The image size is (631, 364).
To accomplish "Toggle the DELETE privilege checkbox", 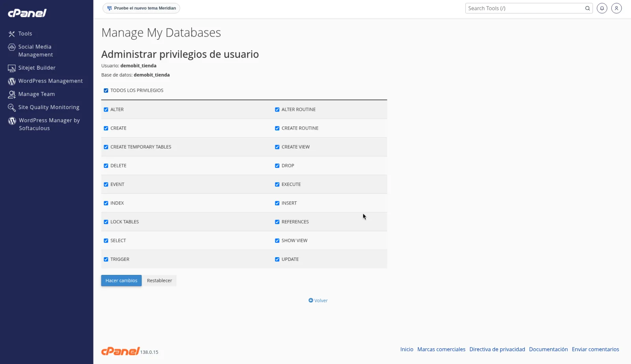I will click(x=106, y=166).
